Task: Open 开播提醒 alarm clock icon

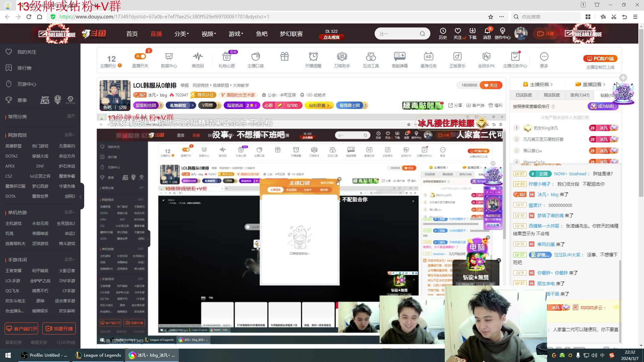Action: click(313, 60)
